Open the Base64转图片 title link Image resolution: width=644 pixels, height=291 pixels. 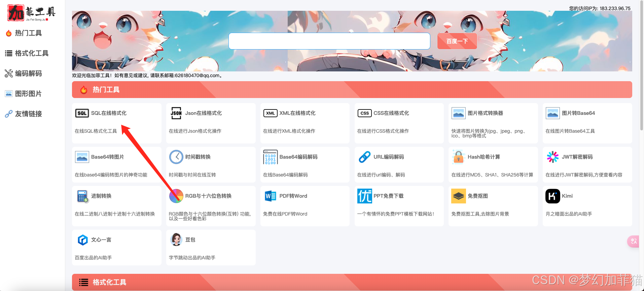[x=107, y=157]
